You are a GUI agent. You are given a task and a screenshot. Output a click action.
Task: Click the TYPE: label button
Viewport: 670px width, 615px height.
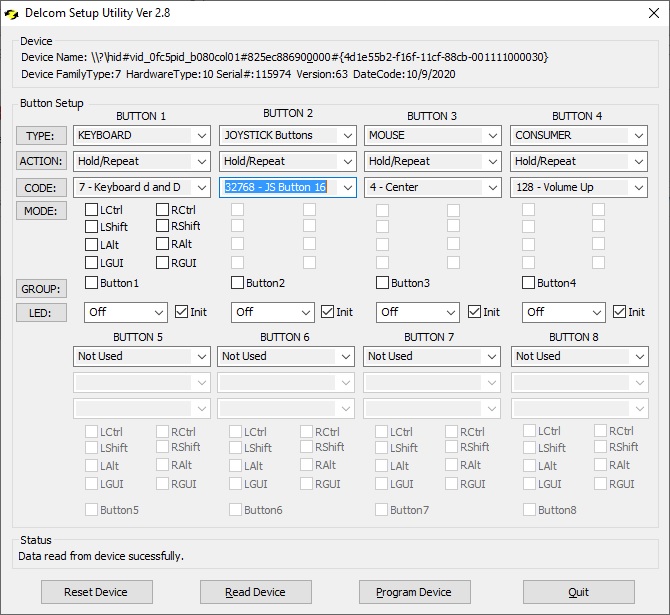41,136
